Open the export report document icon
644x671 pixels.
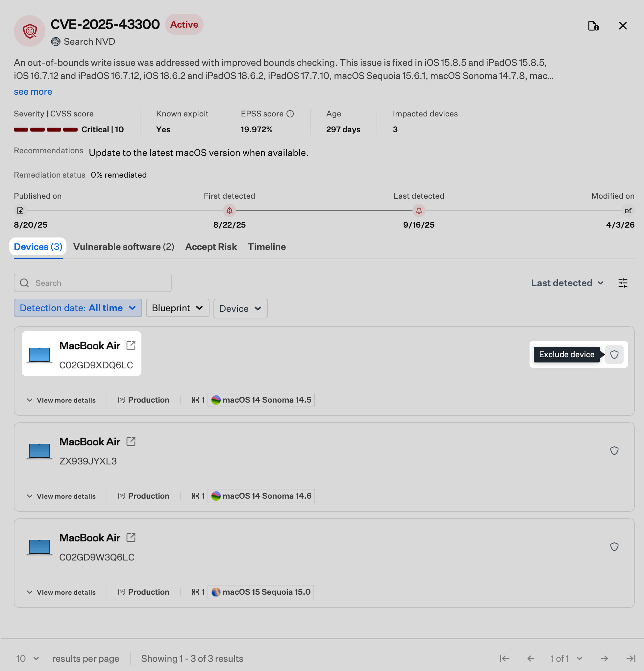pyautogui.click(x=593, y=26)
